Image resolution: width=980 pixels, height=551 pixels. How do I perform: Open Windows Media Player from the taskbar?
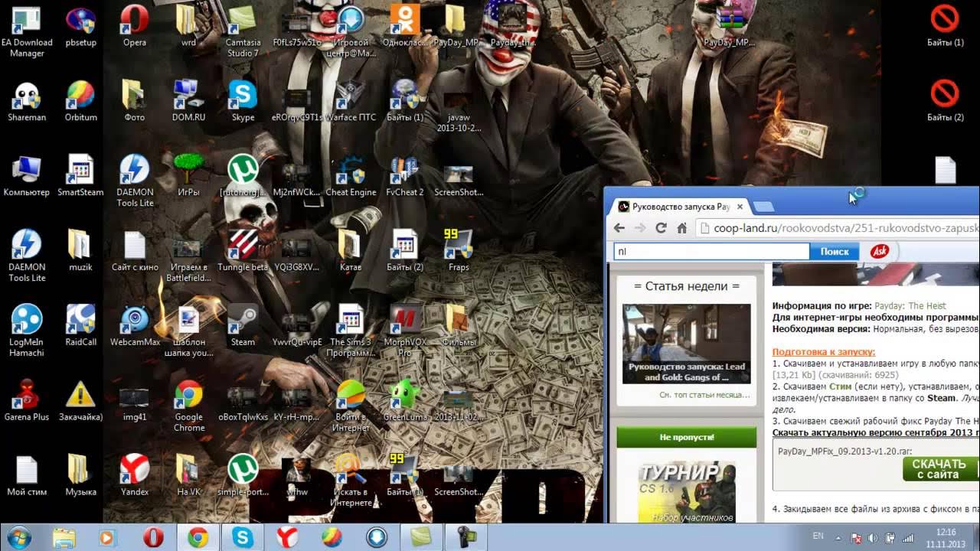pyautogui.click(x=108, y=538)
